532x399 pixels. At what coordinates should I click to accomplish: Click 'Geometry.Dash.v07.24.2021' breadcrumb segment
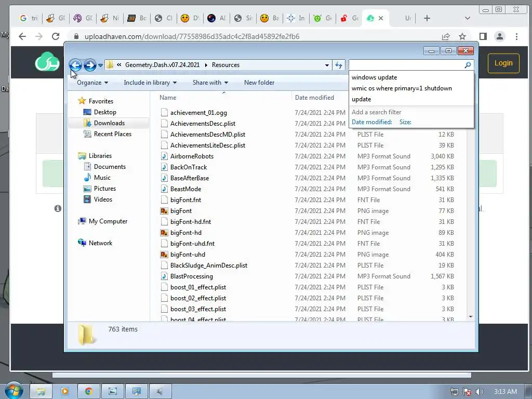(x=162, y=65)
